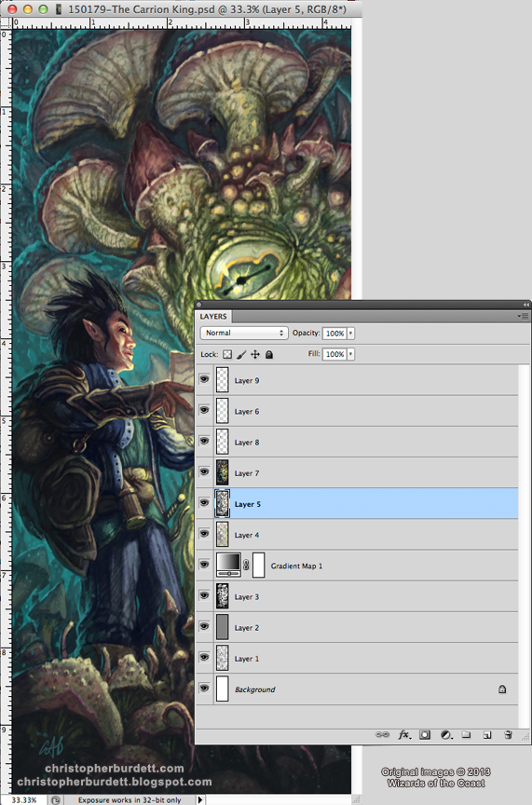Click the document icon in title bar

pos(60,9)
